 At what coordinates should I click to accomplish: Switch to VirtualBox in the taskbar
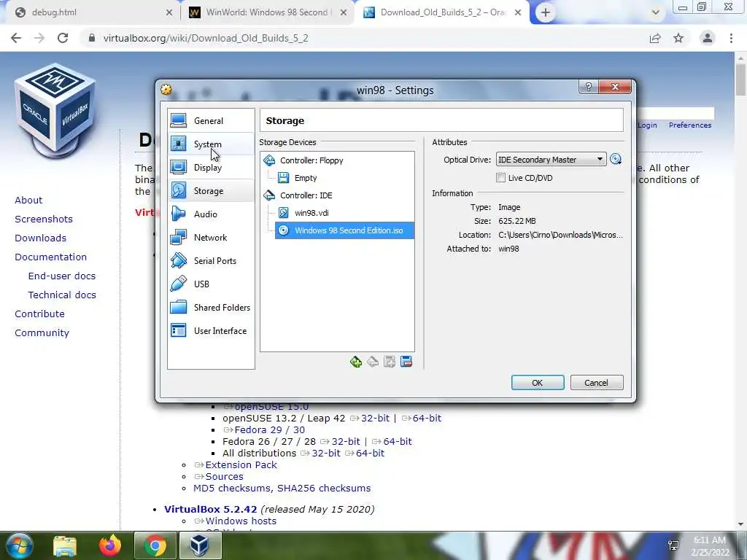pyautogui.click(x=200, y=545)
